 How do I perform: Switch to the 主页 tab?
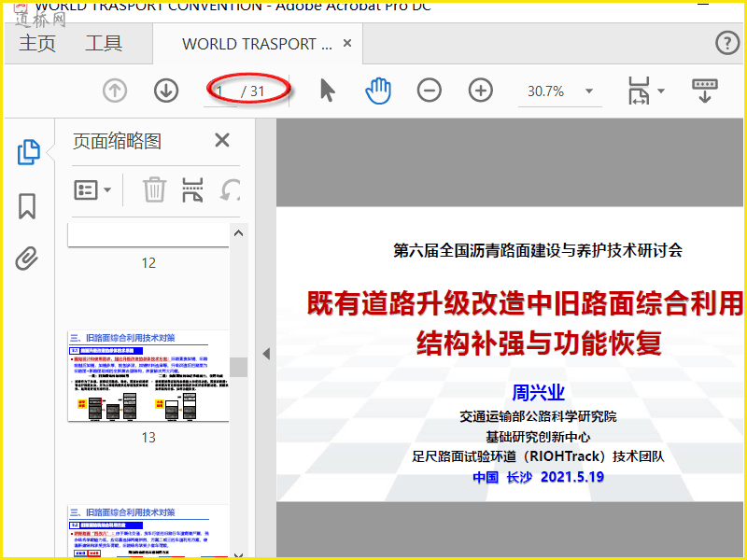pos(37,43)
